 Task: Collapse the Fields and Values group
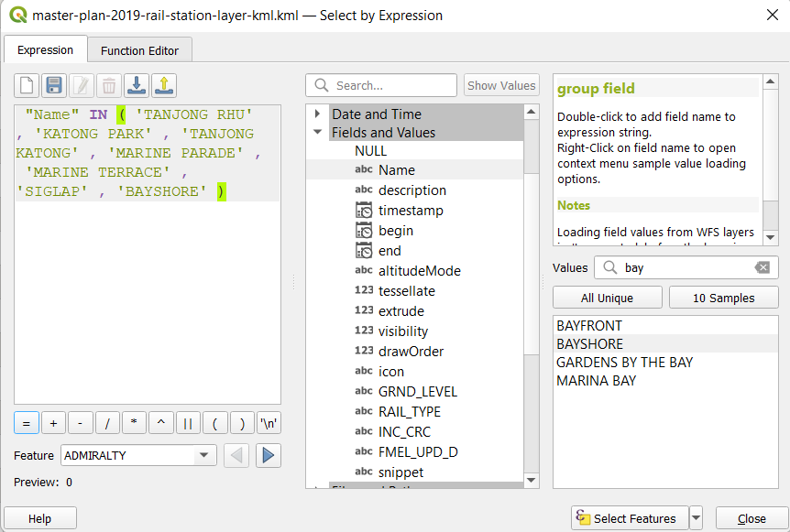tap(318, 133)
